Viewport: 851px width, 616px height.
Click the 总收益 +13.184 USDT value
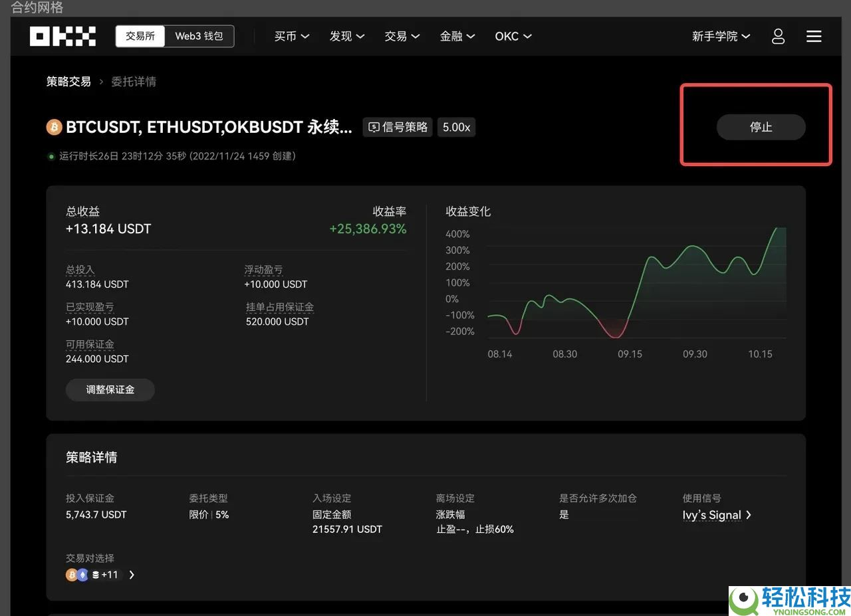[108, 229]
